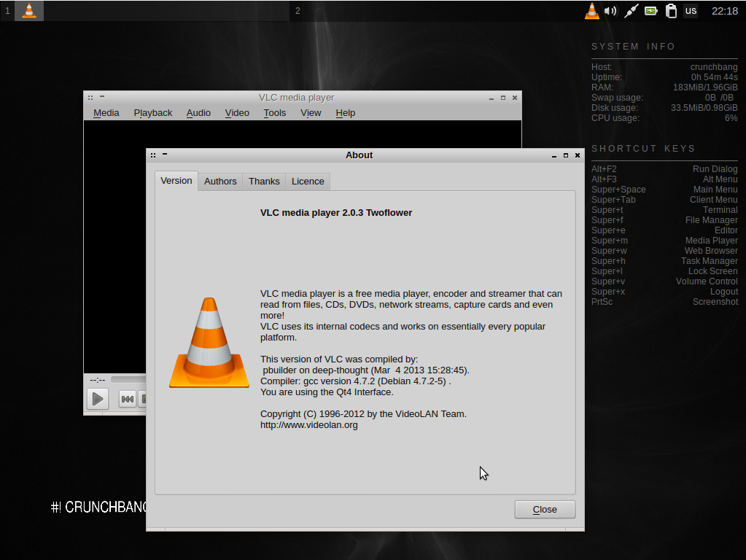Open the Media menu
Viewport: 746px width, 560px height.
(x=106, y=113)
